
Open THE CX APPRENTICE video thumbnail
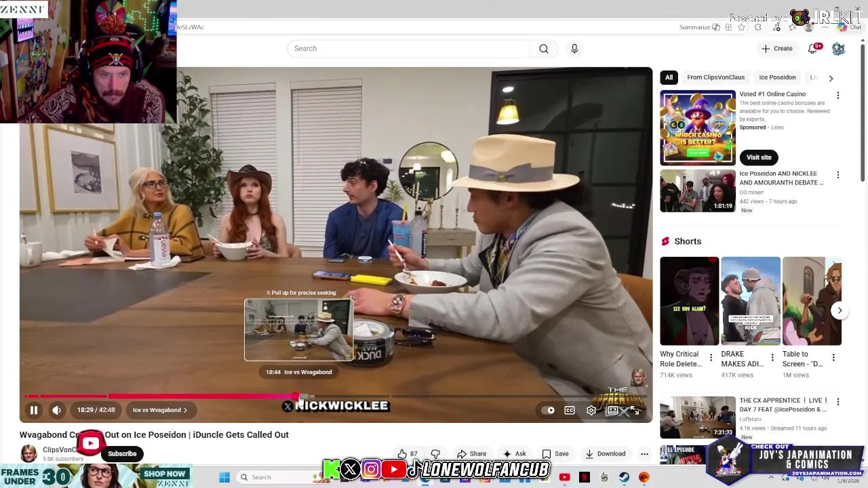click(x=698, y=417)
